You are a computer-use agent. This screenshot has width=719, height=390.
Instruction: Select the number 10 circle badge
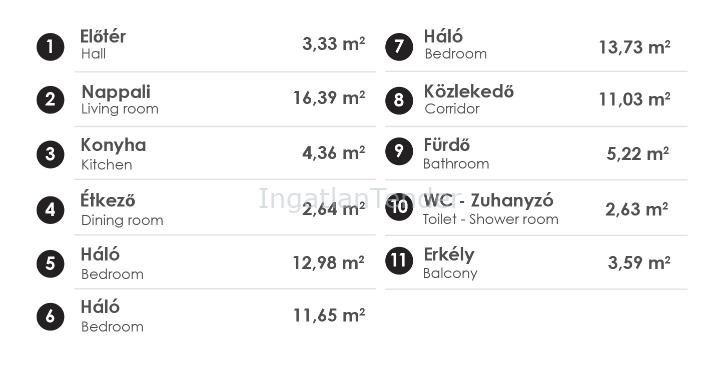click(x=399, y=207)
